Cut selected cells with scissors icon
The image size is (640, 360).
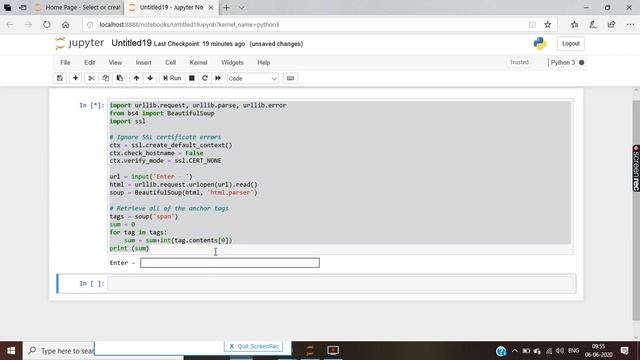pos(91,78)
